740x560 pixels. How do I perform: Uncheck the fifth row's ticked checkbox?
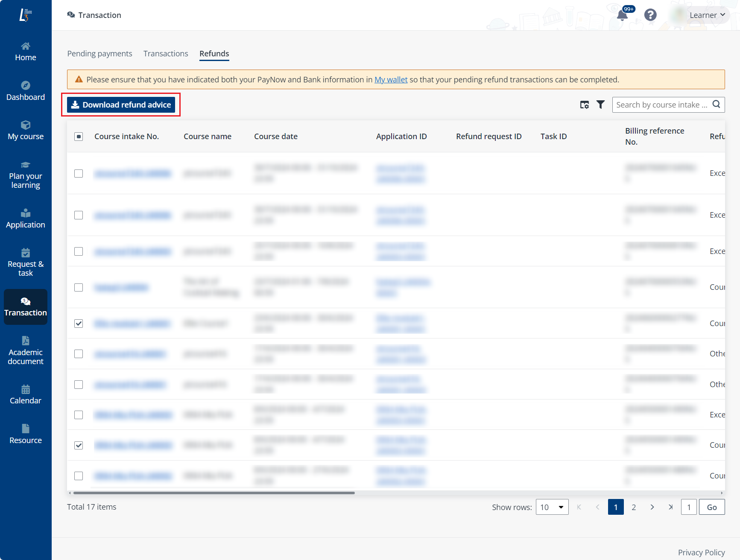(79, 324)
